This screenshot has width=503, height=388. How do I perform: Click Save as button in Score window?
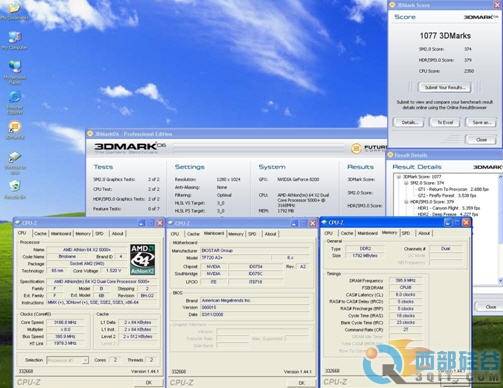(x=481, y=123)
